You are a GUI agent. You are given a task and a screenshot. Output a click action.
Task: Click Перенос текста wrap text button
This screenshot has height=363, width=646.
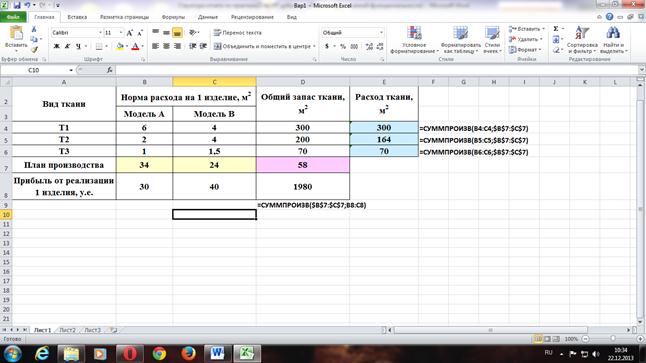click(x=237, y=33)
